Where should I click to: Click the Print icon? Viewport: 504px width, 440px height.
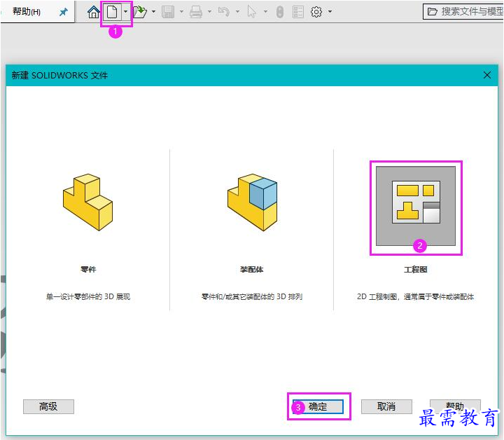(x=196, y=12)
